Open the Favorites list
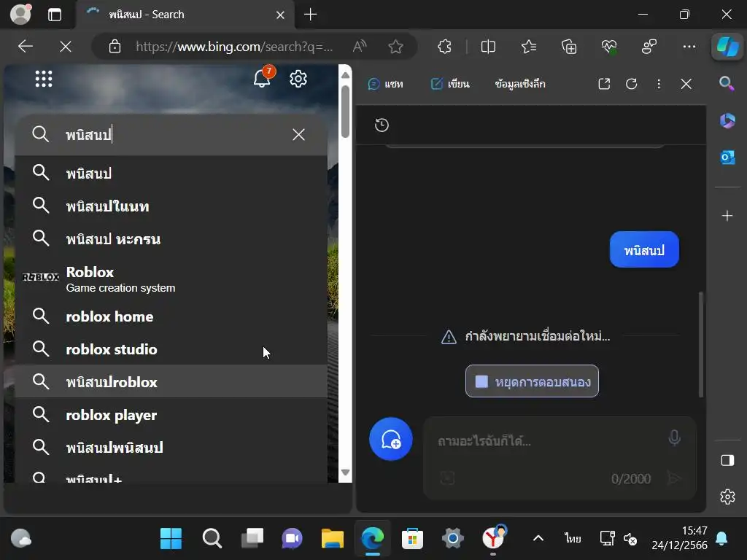This screenshot has height=560, width=747. point(529,47)
